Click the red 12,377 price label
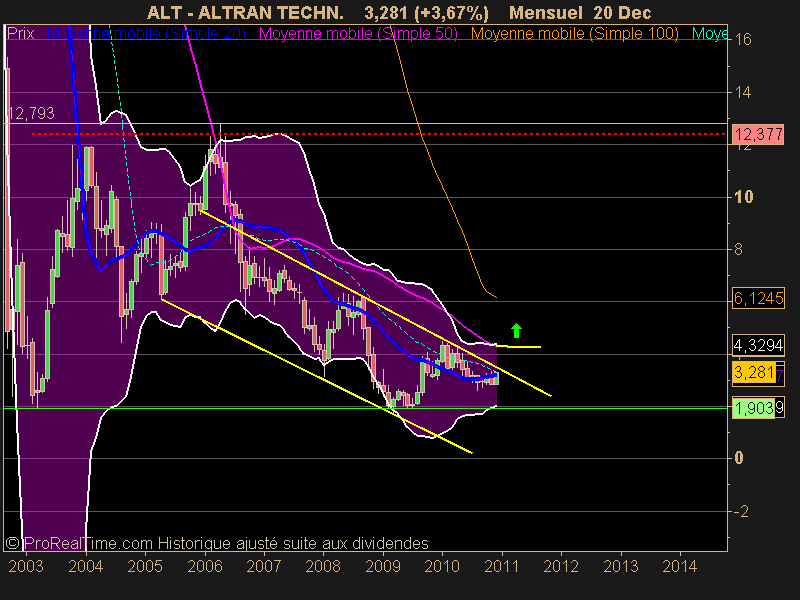Screen dimensions: 800x600 coord(759,135)
